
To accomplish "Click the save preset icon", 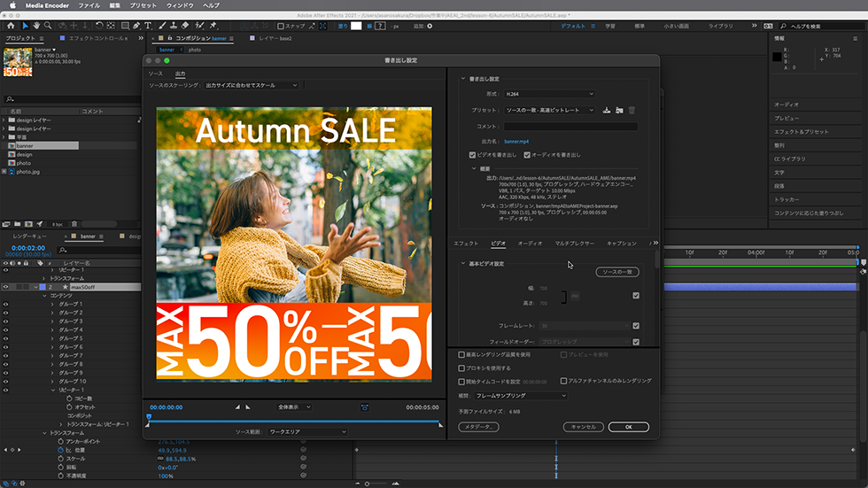I will click(x=607, y=110).
